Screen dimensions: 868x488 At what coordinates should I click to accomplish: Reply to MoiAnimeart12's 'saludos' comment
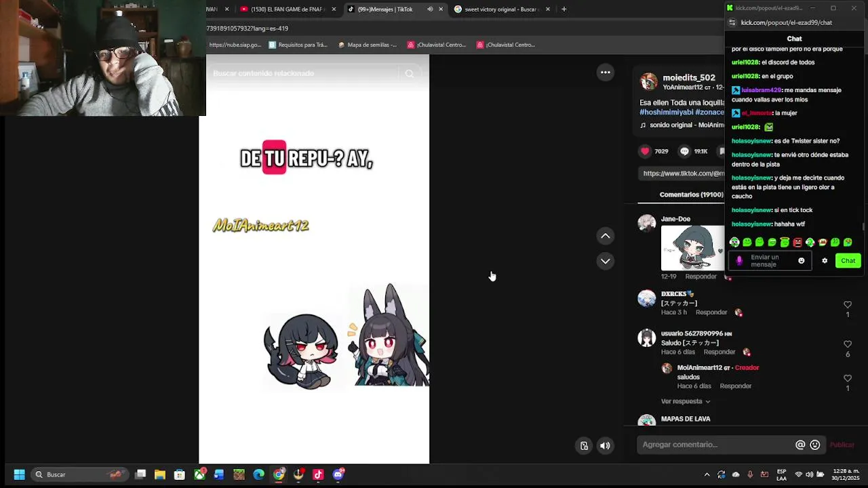[x=736, y=386]
